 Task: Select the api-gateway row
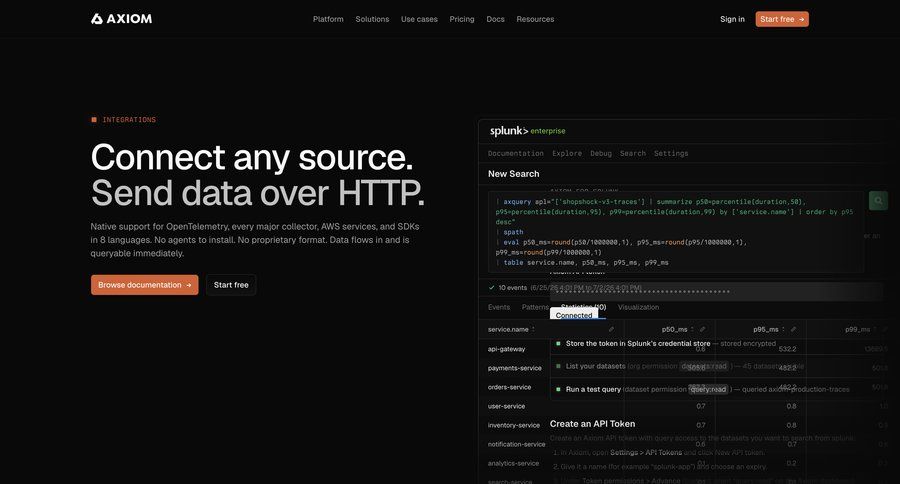(507, 349)
